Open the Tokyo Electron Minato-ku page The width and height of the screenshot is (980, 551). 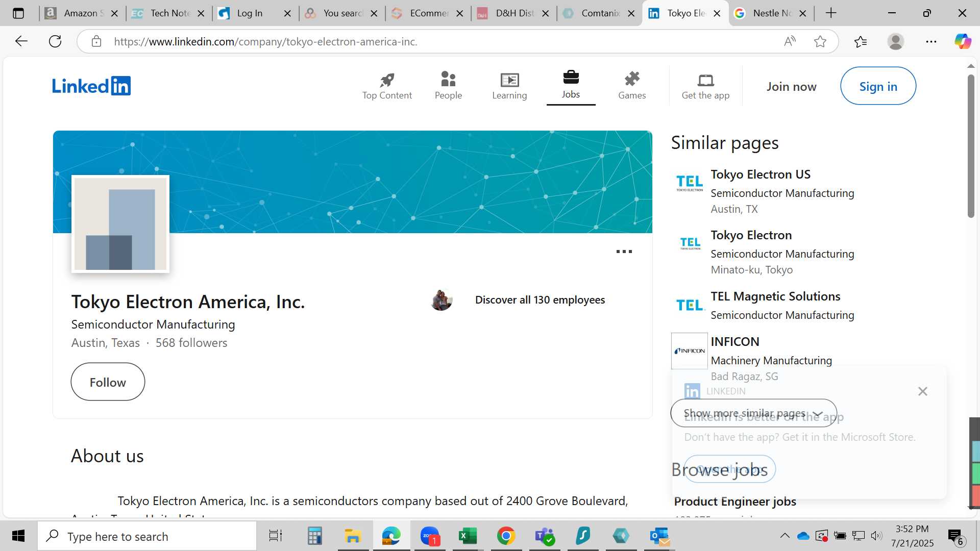[751, 235]
